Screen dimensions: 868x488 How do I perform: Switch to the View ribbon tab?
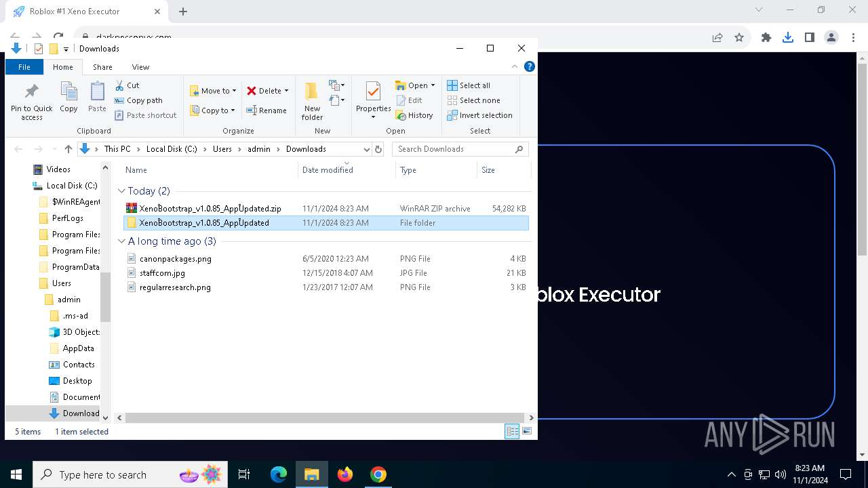pos(140,67)
